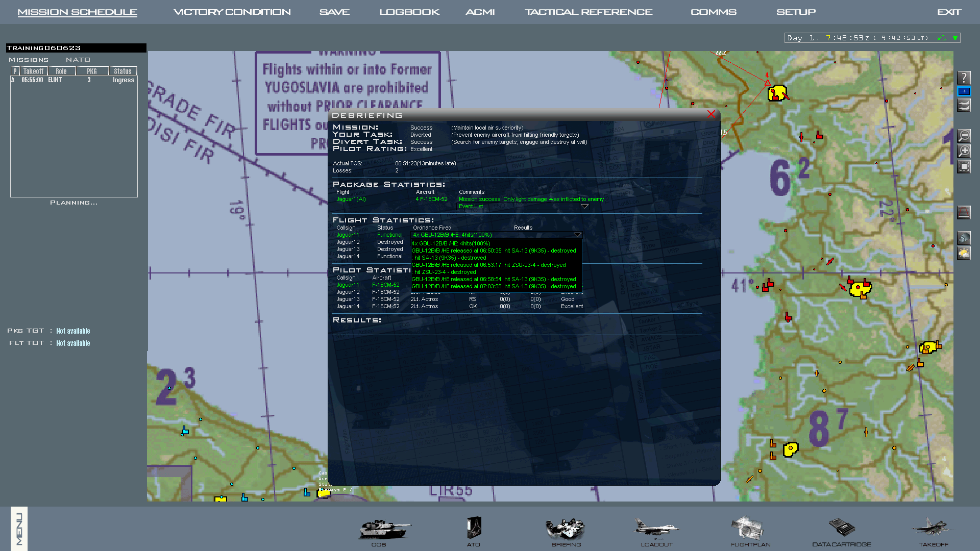Open Victory Condition menu

click(232, 12)
